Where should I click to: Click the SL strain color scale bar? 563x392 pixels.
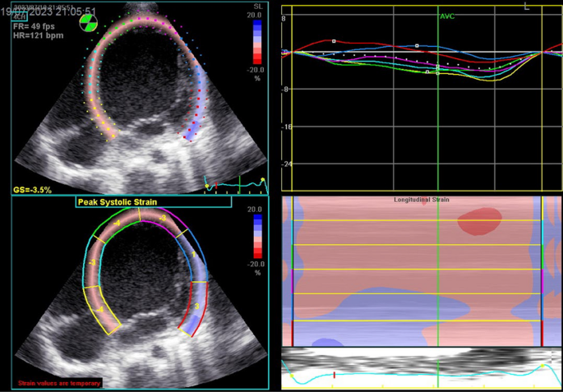tap(257, 41)
